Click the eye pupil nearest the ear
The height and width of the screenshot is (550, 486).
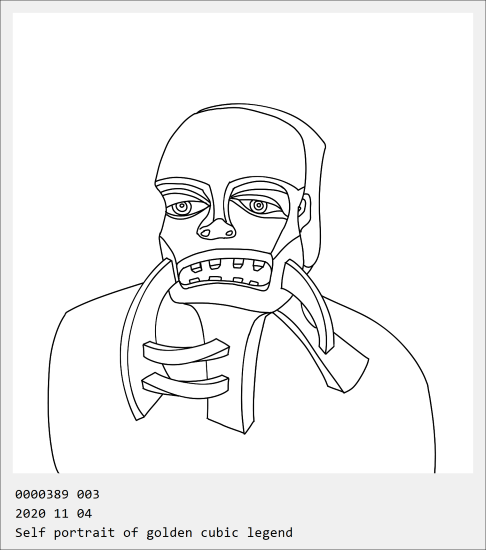click(x=258, y=206)
